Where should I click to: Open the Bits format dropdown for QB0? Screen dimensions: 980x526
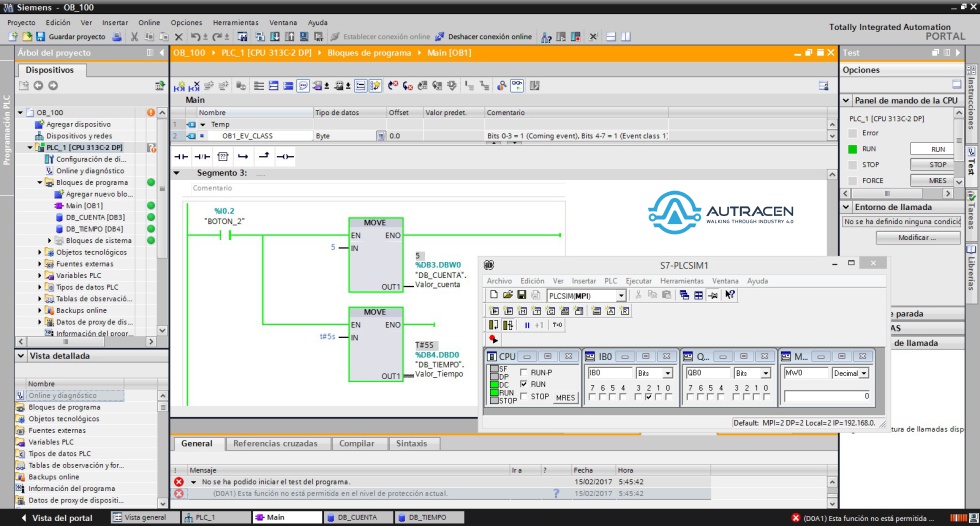pos(766,373)
